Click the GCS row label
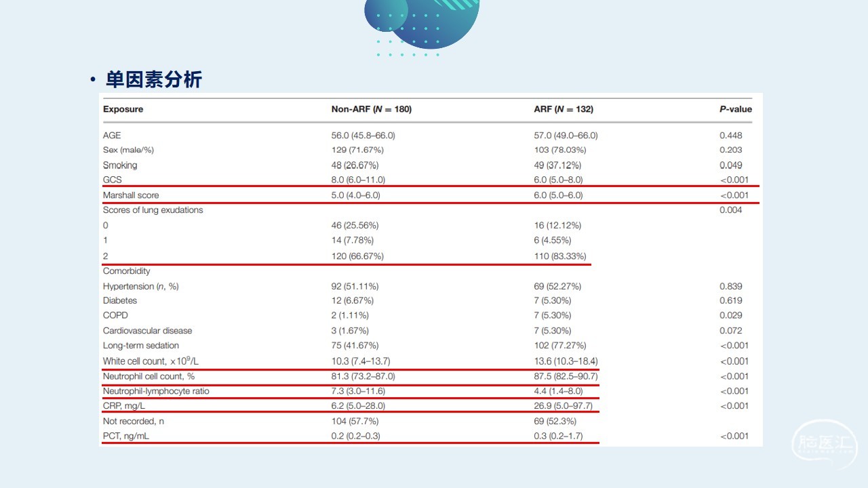Viewport: 868px width, 488px height. pyautogui.click(x=113, y=180)
